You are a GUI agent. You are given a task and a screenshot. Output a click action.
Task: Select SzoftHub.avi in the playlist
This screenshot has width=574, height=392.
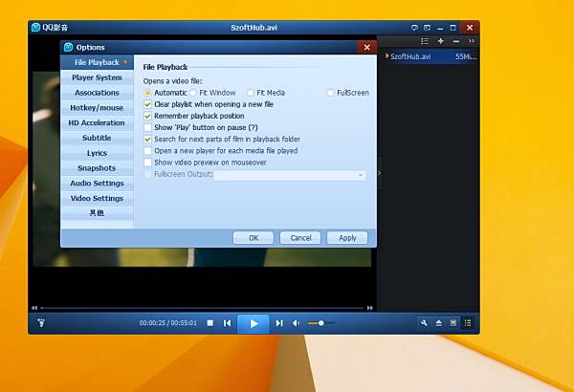coord(430,56)
